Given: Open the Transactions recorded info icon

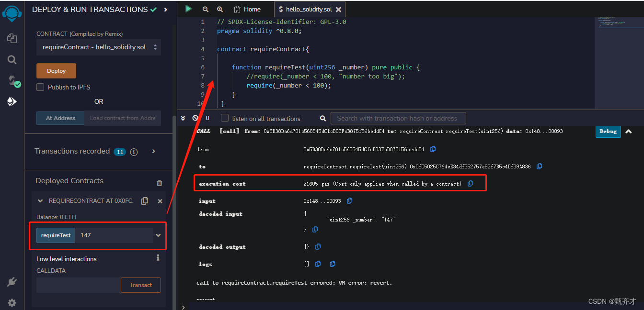Looking at the screenshot, I should click(x=134, y=152).
